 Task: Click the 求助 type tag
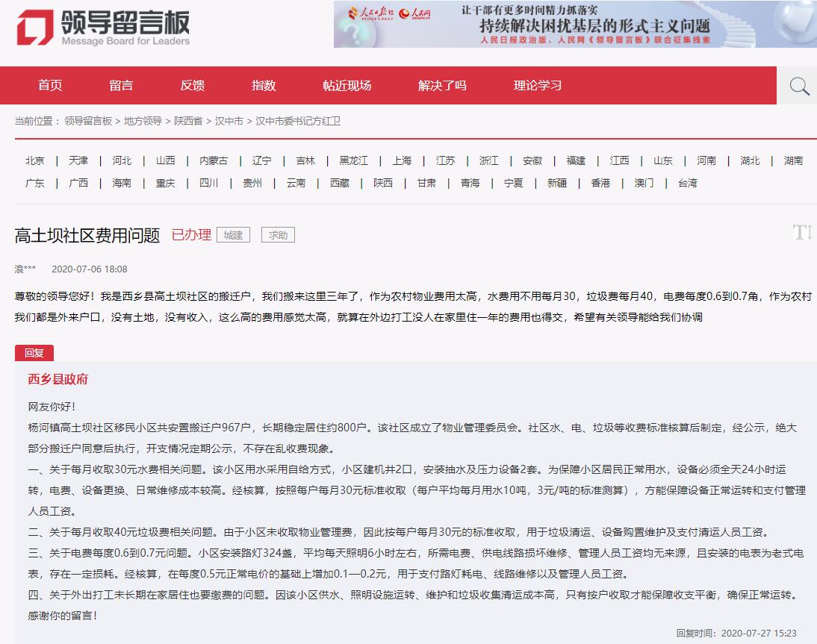coord(279,235)
